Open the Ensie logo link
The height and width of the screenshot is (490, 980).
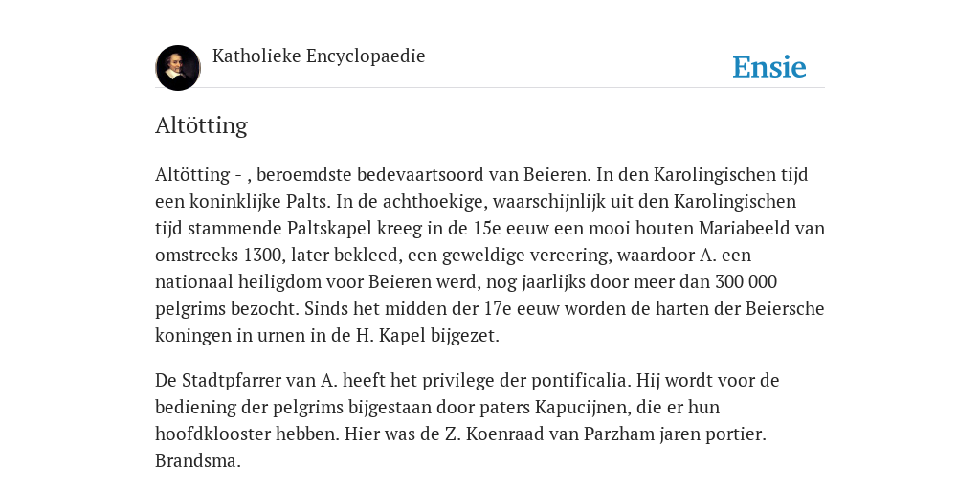[x=769, y=67]
